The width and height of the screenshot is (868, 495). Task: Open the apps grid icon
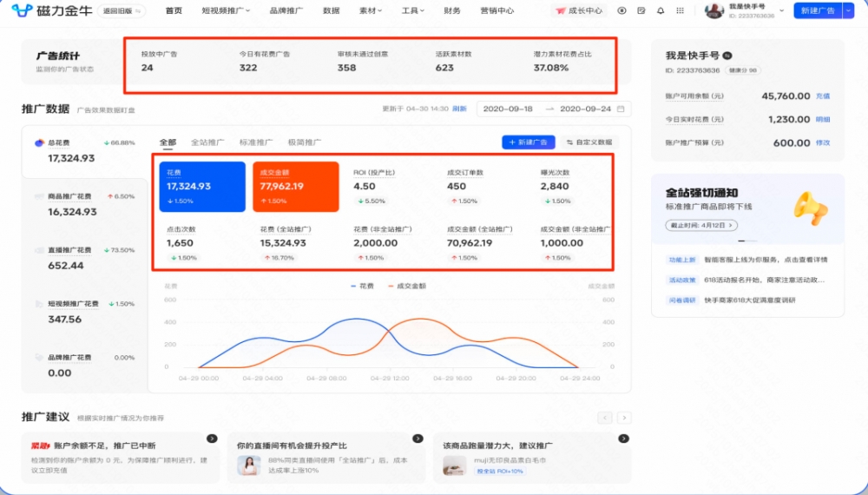point(680,10)
